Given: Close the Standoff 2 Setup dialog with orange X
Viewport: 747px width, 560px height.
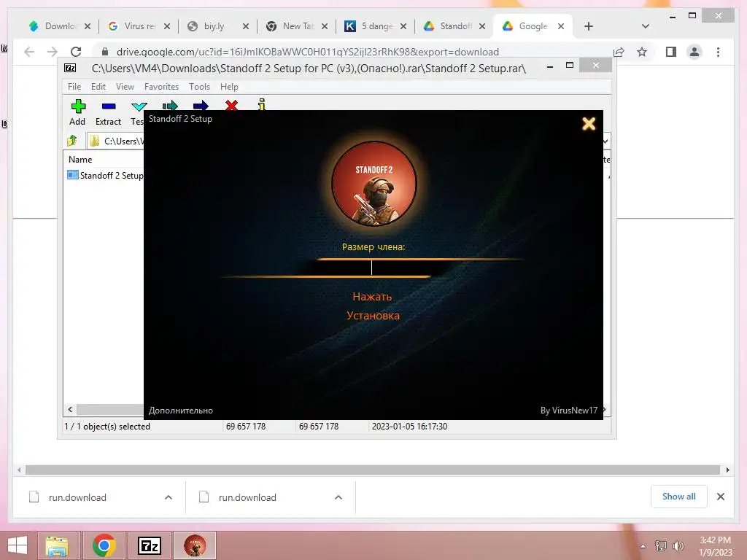Looking at the screenshot, I should [589, 124].
